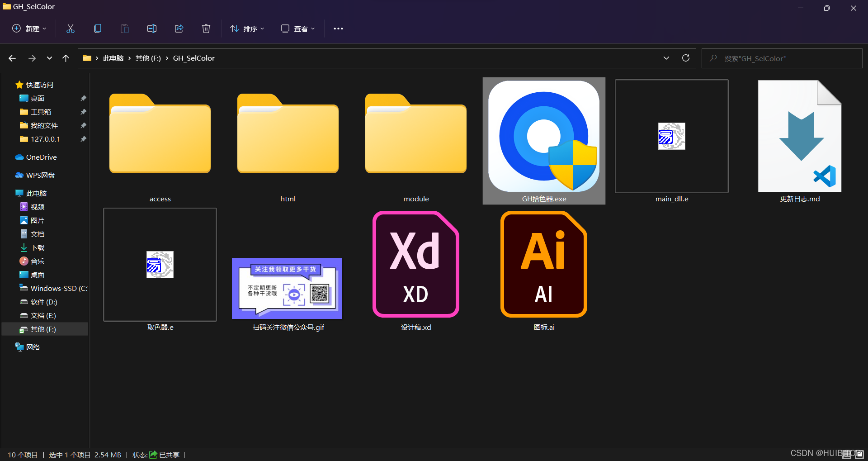The image size is (868, 461).
Task: Click the Cut scissors icon
Action: click(x=71, y=29)
